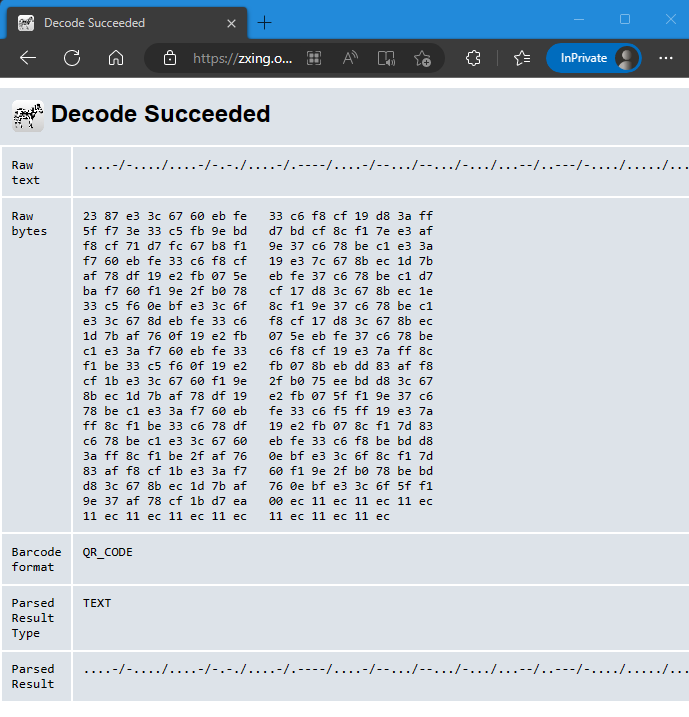
Task: Refresh the page with reload icon
Action: (72, 58)
